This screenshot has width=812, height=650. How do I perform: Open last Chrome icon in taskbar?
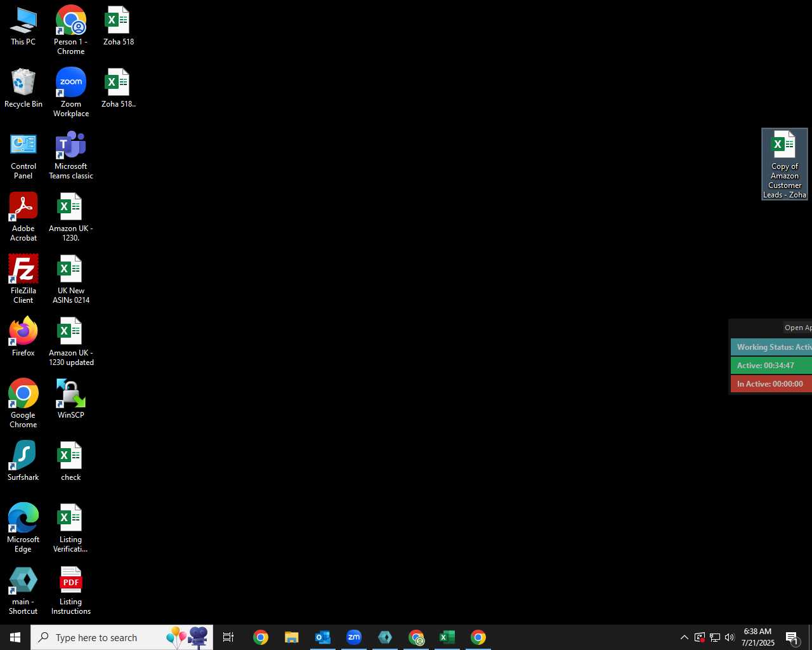(478, 637)
